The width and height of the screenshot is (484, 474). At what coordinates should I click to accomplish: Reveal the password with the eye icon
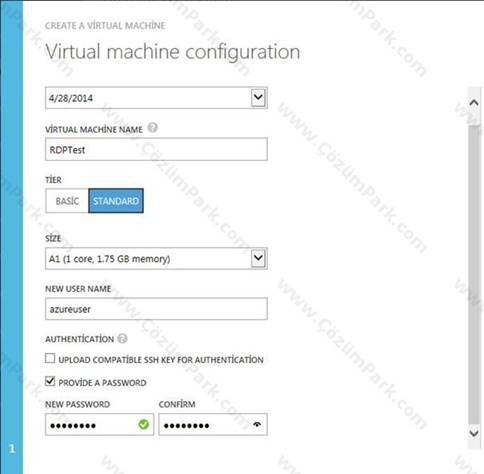(257, 424)
